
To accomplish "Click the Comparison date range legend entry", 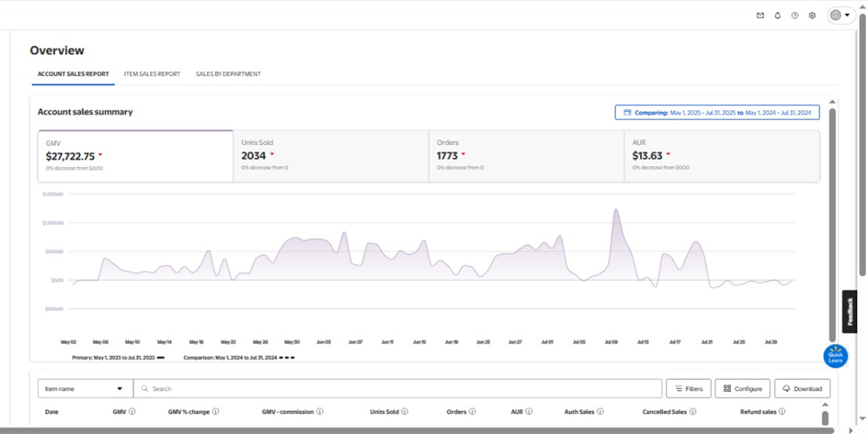I will [x=239, y=357].
